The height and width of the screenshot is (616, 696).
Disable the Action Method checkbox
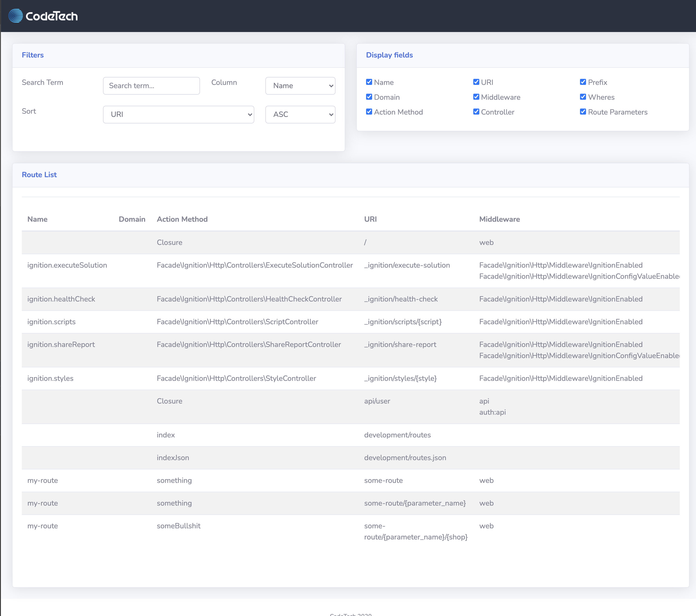click(x=369, y=112)
